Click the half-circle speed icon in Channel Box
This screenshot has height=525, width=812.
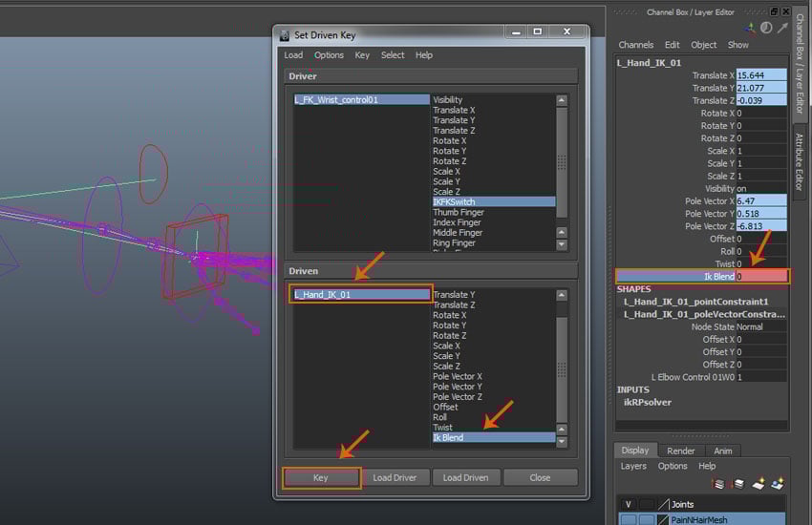[x=766, y=28]
